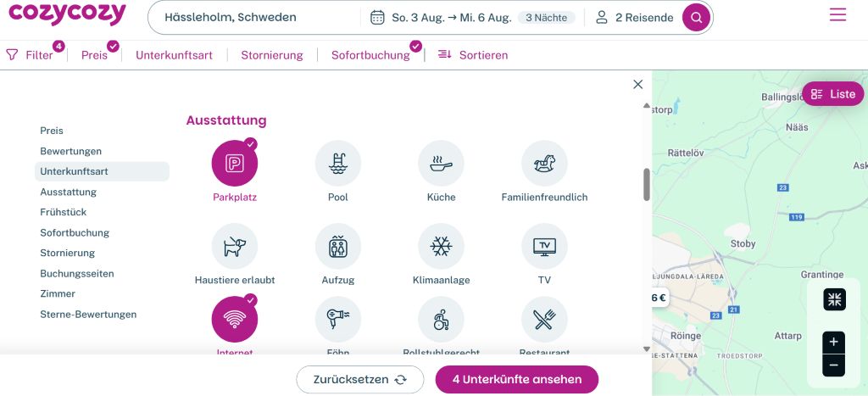This screenshot has height=396, width=868.
Task: Open the Preis filter dropdown
Action: pos(94,55)
